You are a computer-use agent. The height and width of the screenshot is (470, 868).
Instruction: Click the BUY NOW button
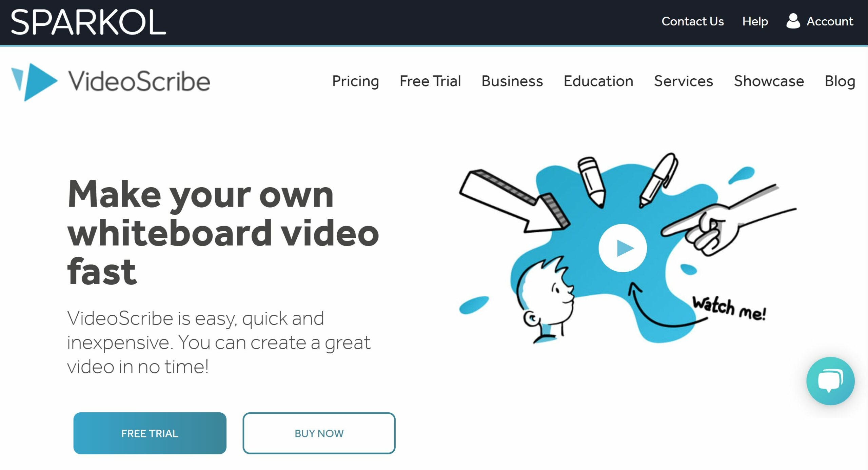pyautogui.click(x=318, y=432)
